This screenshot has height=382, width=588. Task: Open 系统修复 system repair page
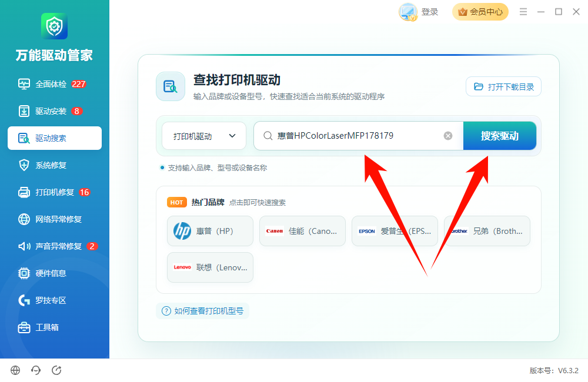click(x=54, y=165)
